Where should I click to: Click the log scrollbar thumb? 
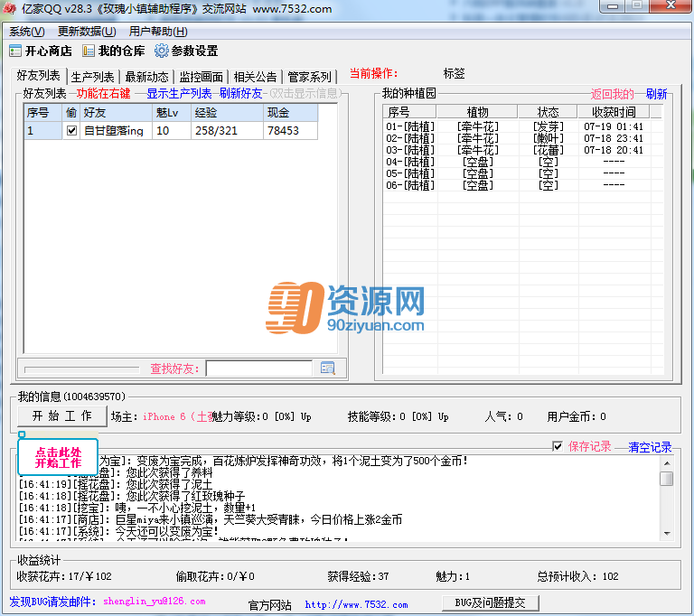(667, 479)
